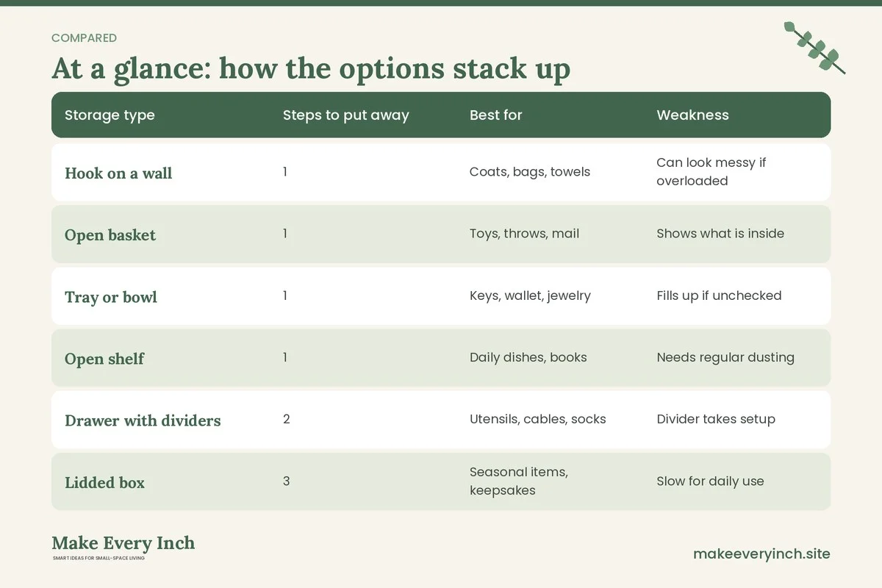
Task: Select the 'Lidded box' row label
Action: click(x=104, y=483)
